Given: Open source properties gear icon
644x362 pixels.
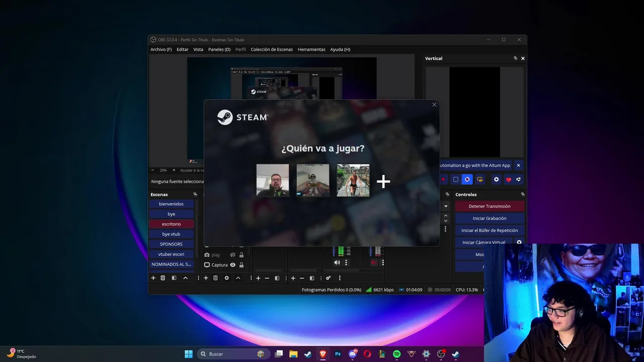Looking at the screenshot, I should point(227,278).
